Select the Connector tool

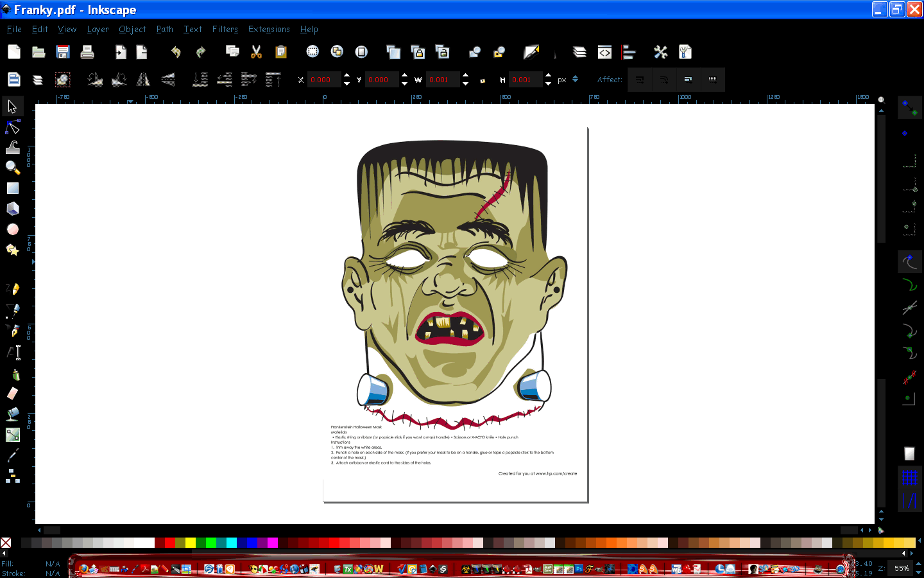tap(12, 476)
